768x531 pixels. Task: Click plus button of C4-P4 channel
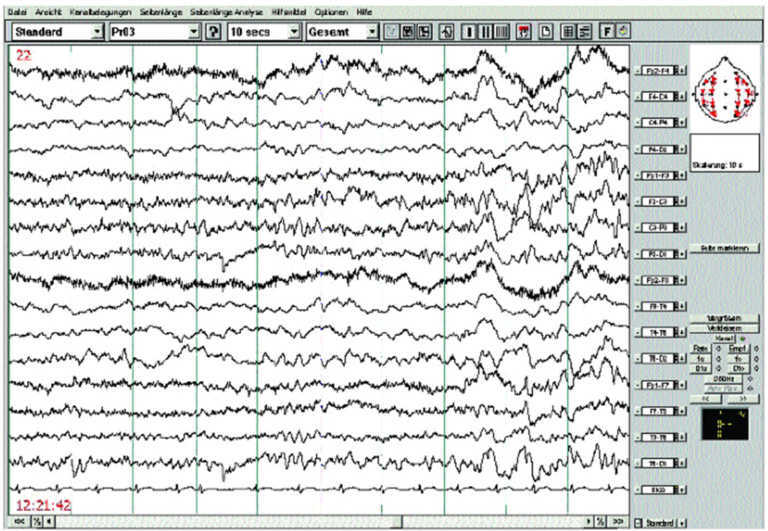pyautogui.click(x=682, y=123)
